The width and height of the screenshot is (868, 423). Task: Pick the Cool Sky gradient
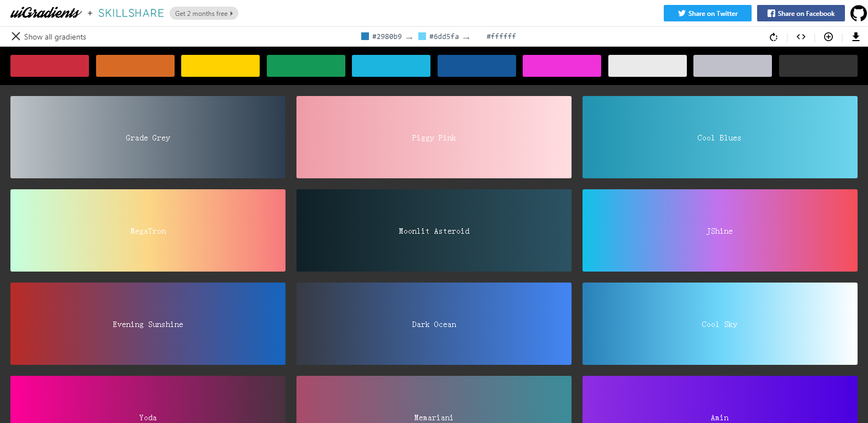click(720, 324)
